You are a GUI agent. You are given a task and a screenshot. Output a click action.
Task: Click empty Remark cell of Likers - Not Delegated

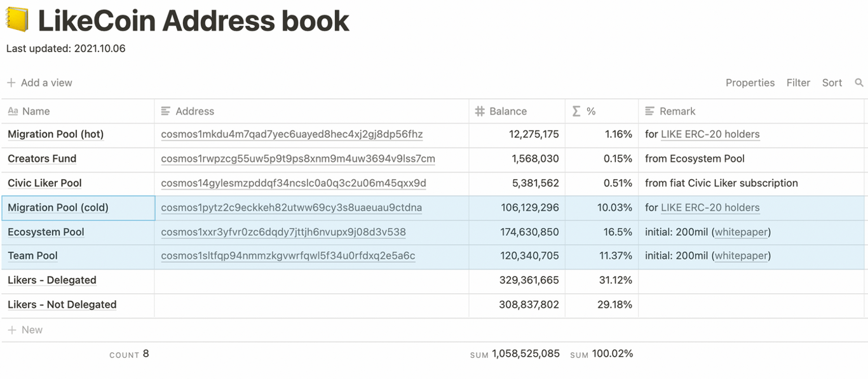pos(751,305)
